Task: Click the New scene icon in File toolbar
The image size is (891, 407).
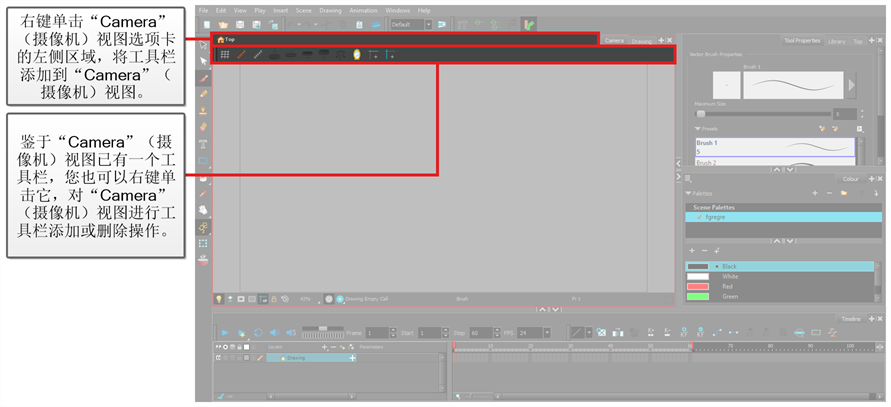Action: click(206, 23)
